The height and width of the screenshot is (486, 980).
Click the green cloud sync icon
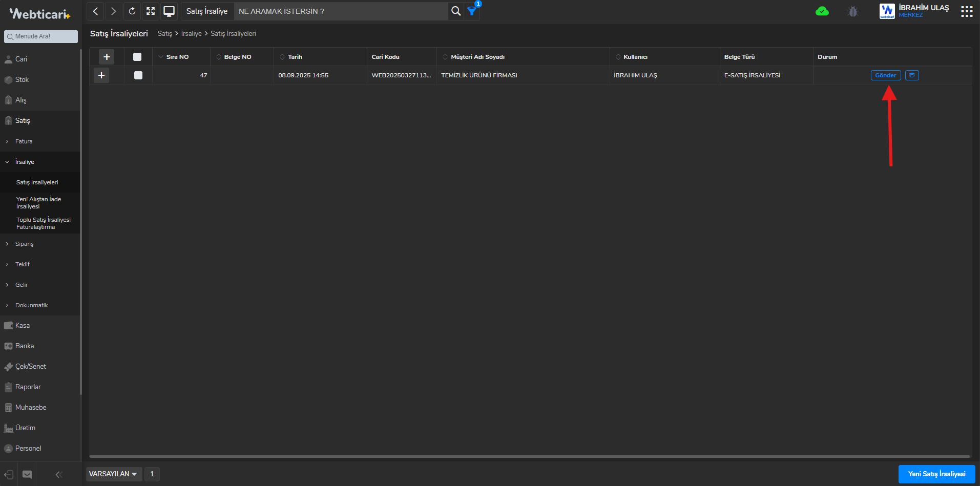point(822,11)
